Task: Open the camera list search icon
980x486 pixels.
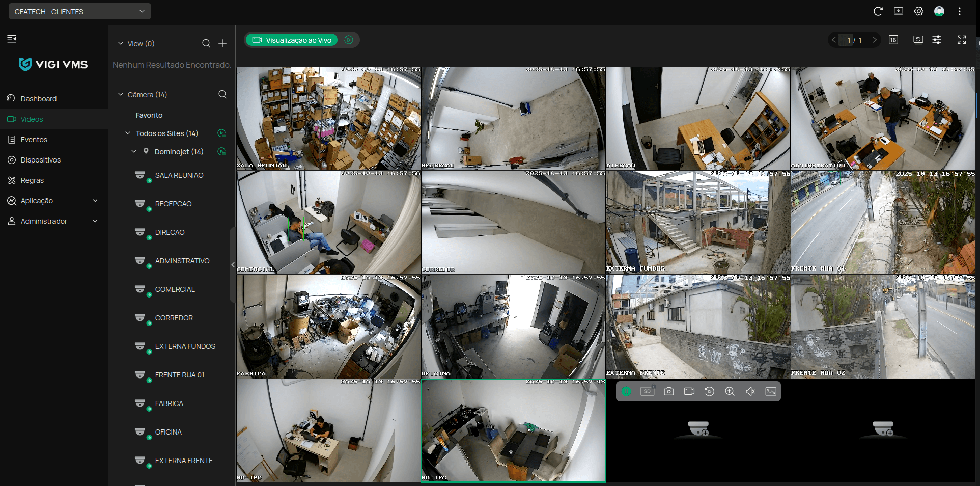Action: (x=222, y=94)
